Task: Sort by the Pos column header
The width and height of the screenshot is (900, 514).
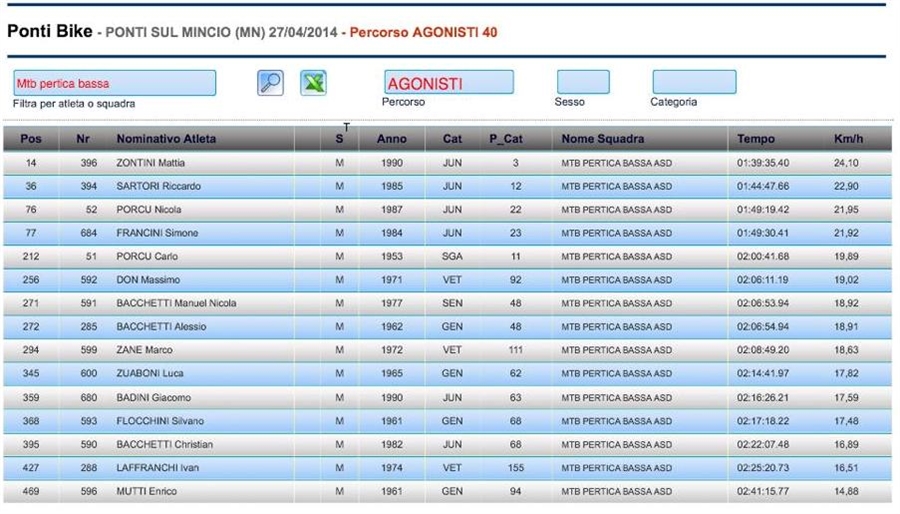Action: [31, 139]
